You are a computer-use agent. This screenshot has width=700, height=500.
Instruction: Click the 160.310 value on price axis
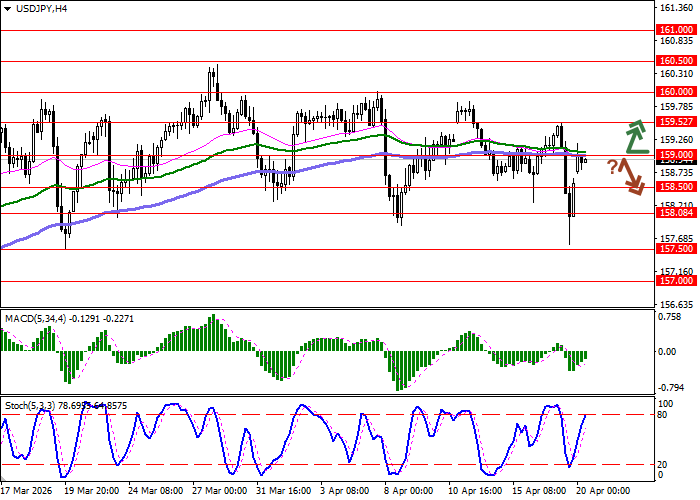[677, 74]
